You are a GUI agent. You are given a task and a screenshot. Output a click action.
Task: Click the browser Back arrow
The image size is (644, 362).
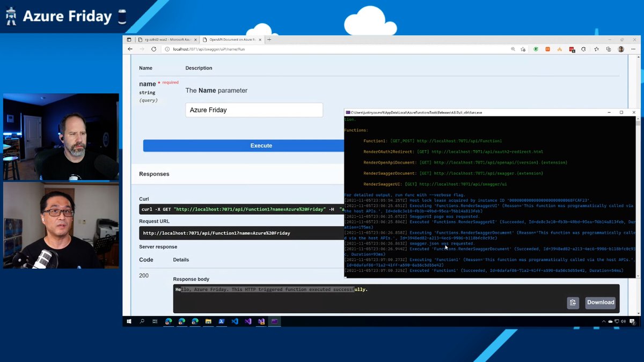(x=130, y=49)
